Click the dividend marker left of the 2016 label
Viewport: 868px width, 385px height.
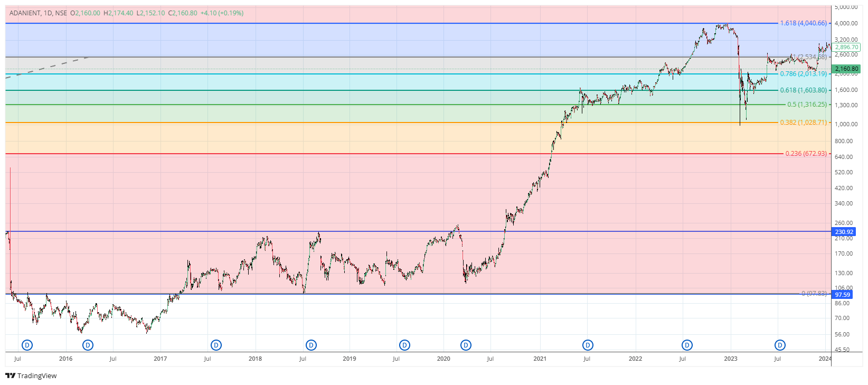click(27, 345)
